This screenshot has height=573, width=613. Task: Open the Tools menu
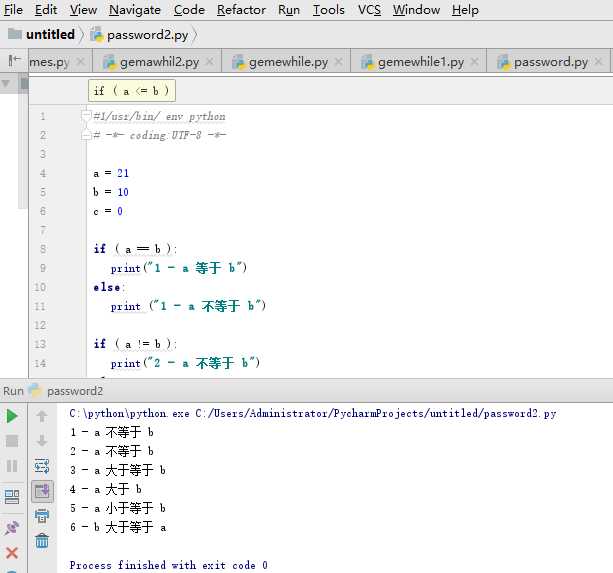coord(329,9)
